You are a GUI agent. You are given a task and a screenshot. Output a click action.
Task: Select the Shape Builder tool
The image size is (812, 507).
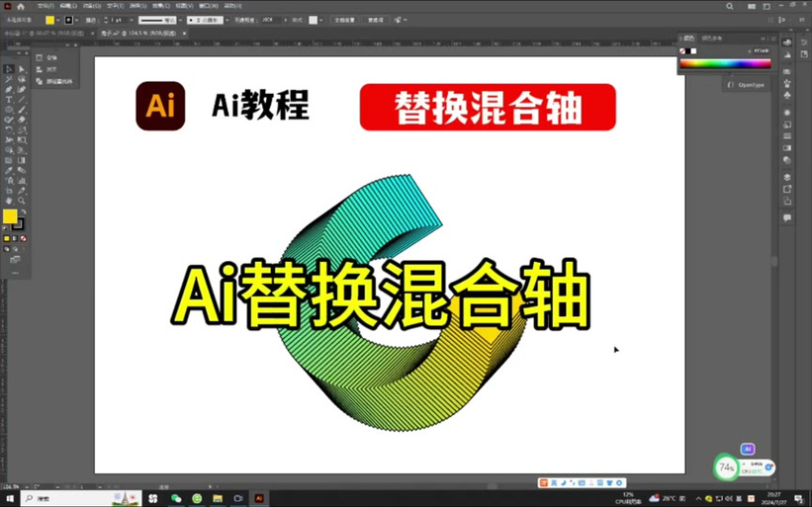(9, 150)
